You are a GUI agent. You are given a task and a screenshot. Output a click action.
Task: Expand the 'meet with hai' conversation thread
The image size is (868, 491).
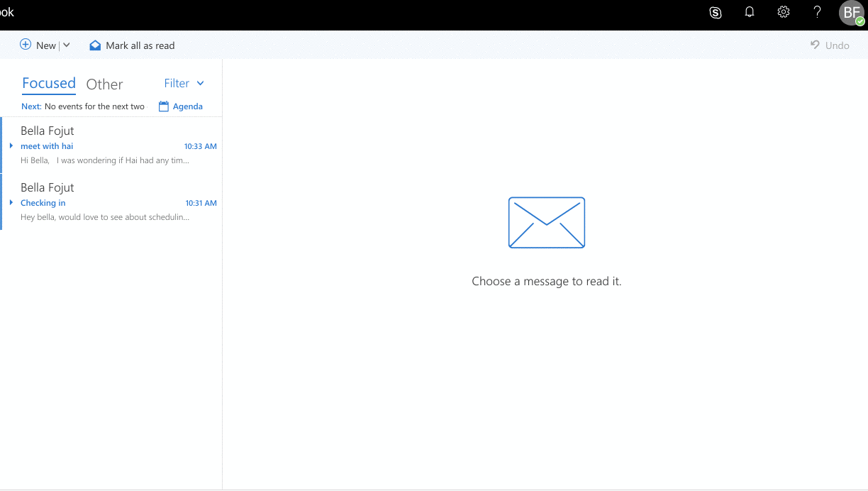11,146
